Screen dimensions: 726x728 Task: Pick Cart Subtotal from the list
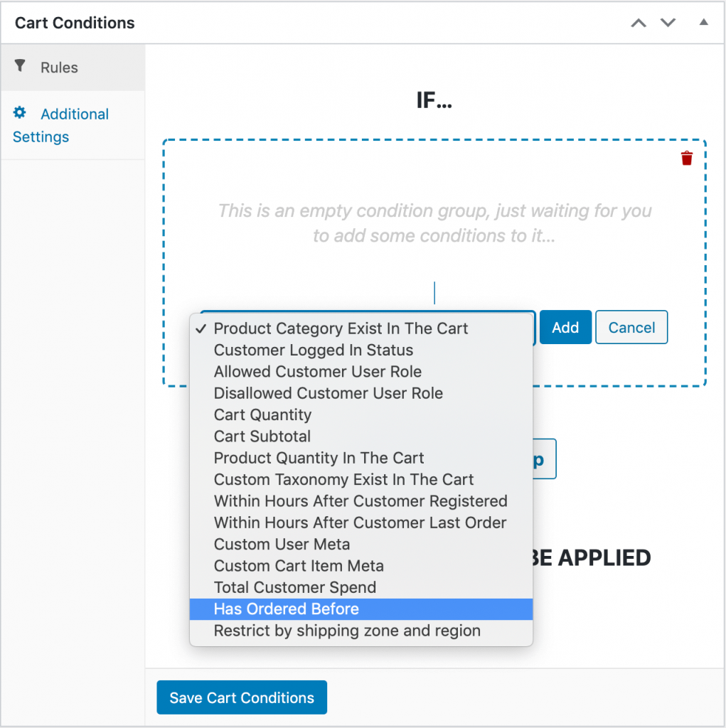[x=361, y=437]
